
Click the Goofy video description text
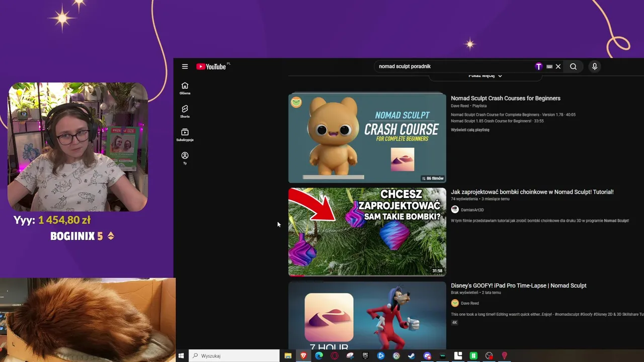pyautogui.click(x=547, y=314)
